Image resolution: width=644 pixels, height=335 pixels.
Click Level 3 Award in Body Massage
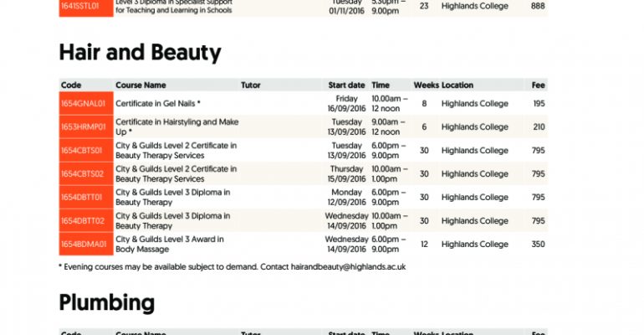click(170, 245)
